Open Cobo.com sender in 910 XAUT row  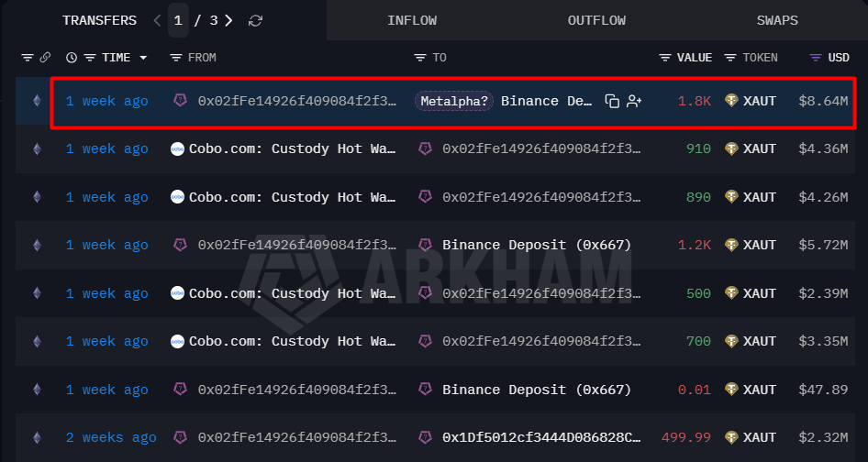tap(293, 148)
